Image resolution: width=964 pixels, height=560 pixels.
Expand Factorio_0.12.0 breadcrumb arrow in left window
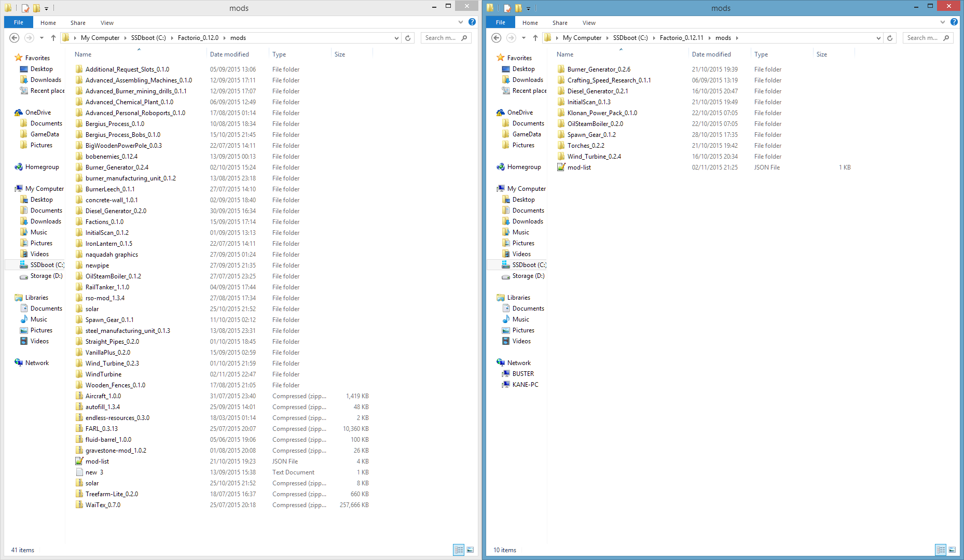(225, 38)
